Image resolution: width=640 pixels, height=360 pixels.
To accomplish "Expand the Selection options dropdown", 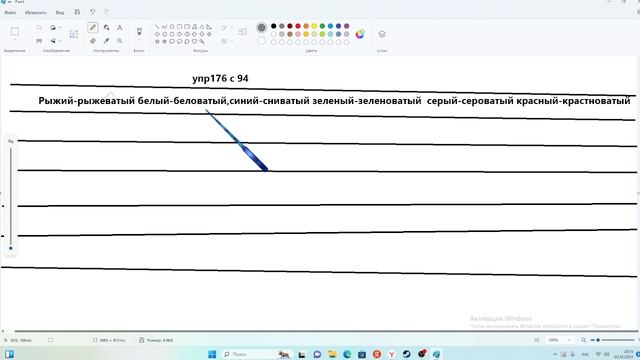I will [15, 40].
